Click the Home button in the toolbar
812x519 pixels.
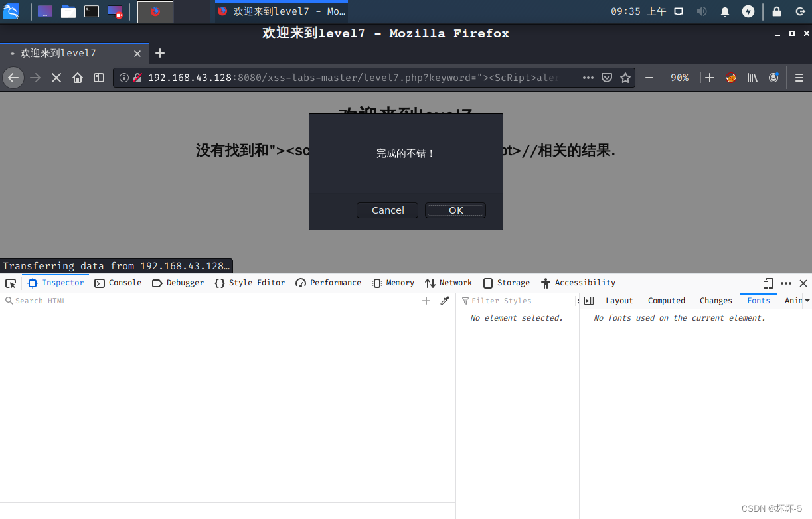[77, 78]
